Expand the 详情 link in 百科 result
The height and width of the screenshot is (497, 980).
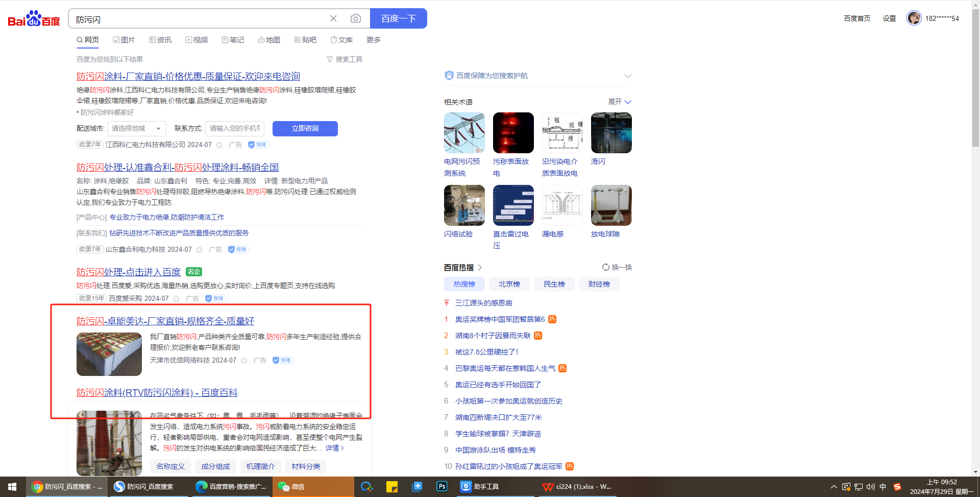coord(335,448)
